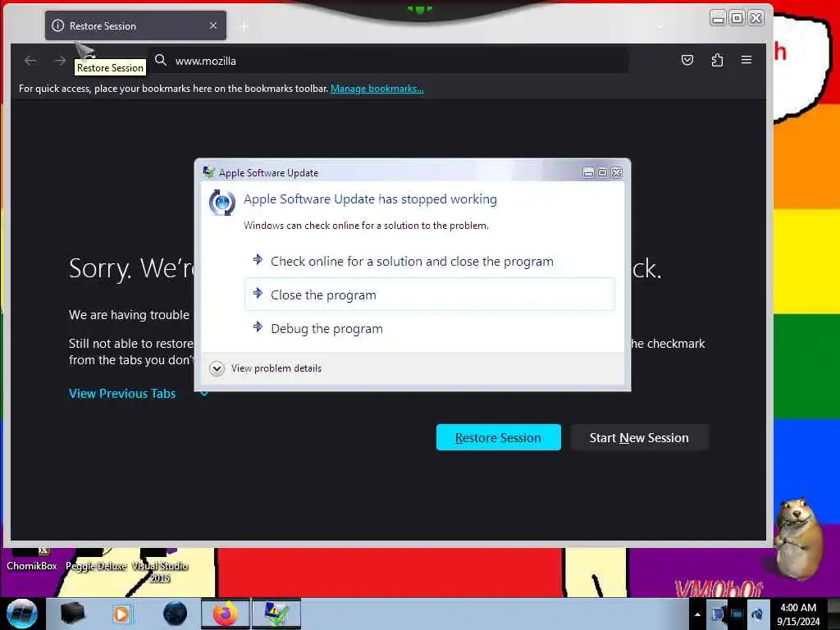The width and height of the screenshot is (840, 630).
Task: Click the first system tray icon next to the arrow
Action: (x=717, y=614)
